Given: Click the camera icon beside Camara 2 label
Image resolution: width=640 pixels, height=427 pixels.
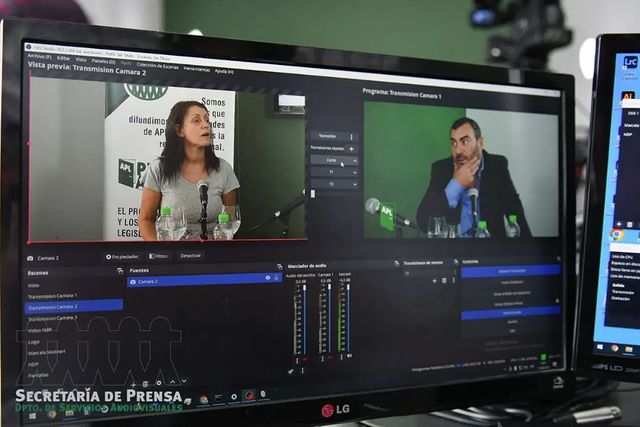Looking at the screenshot, I should tap(30, 258).
